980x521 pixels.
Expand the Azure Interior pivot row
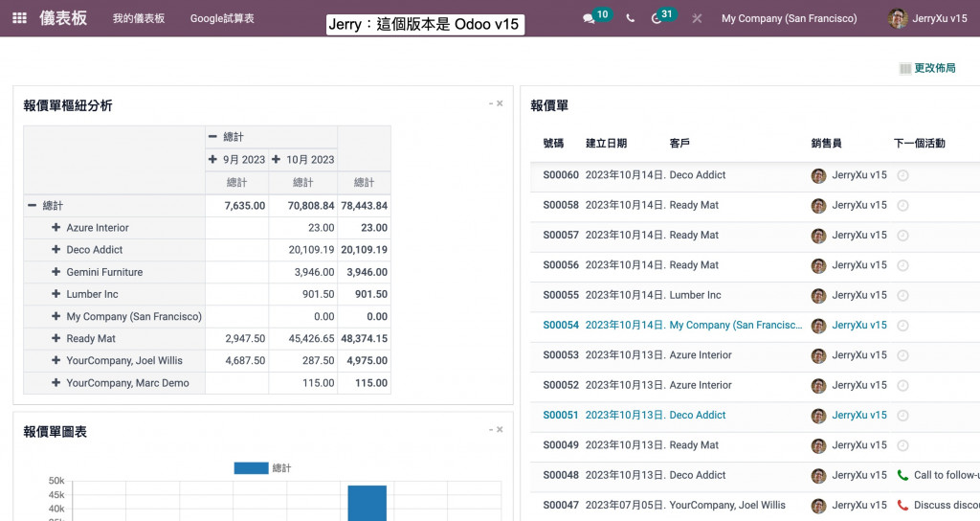[x=56, y=228]
